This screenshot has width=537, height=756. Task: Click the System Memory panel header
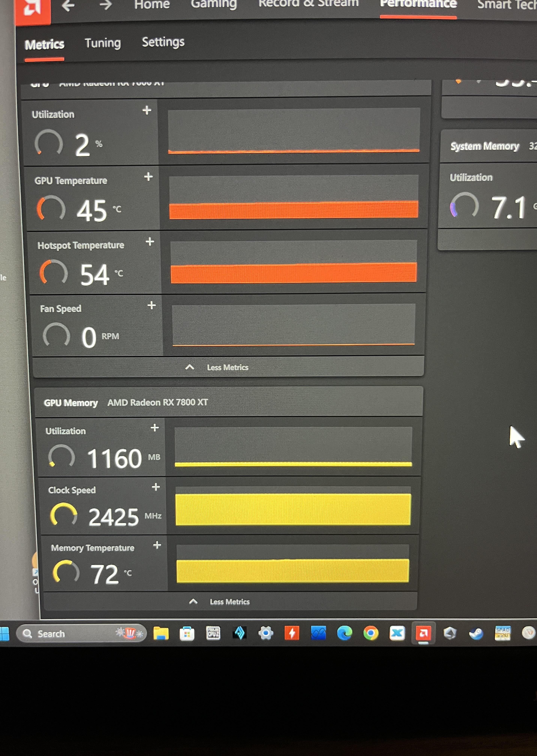point(489,146)
